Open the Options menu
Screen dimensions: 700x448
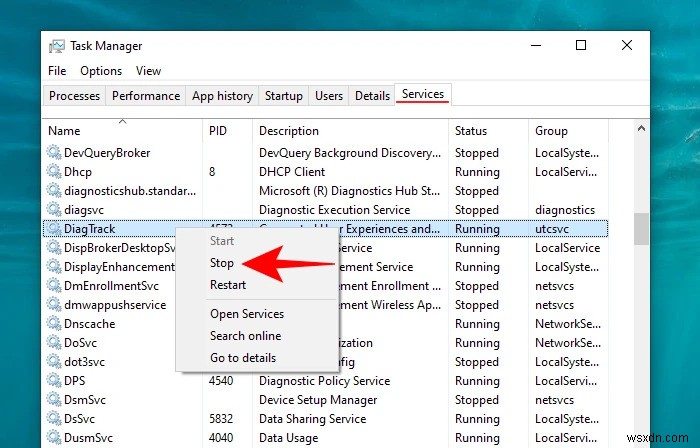[x=101, y=71]
